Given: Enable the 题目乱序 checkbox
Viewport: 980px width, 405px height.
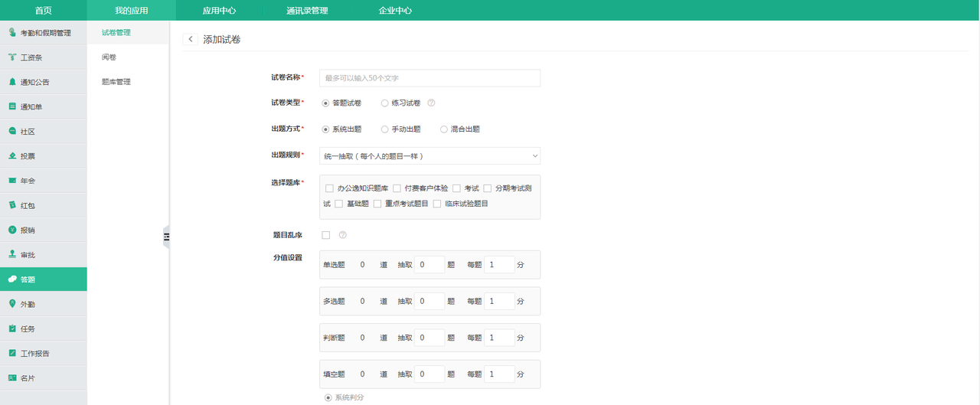Looking at the screenshot, I should click(x=326, y=235).
